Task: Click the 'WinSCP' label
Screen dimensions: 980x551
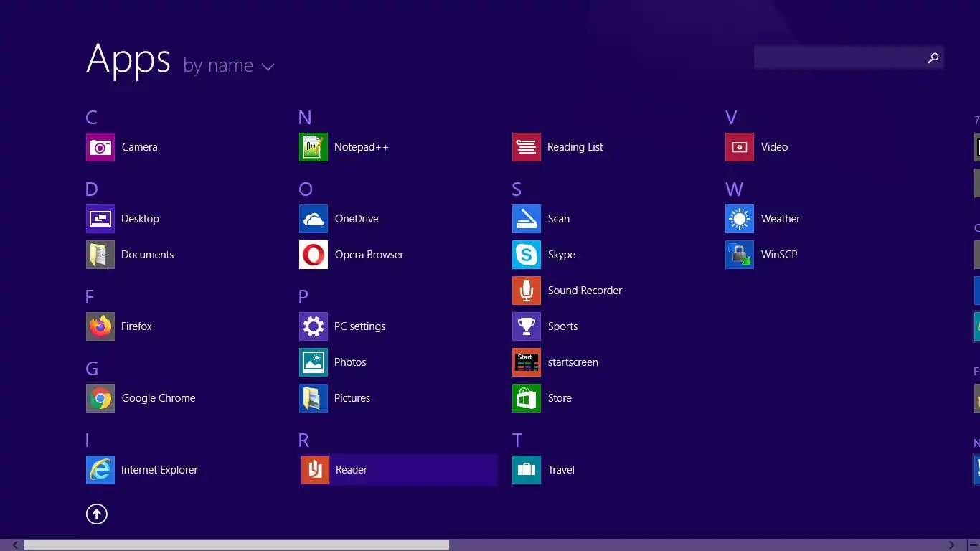Action: 779,255
